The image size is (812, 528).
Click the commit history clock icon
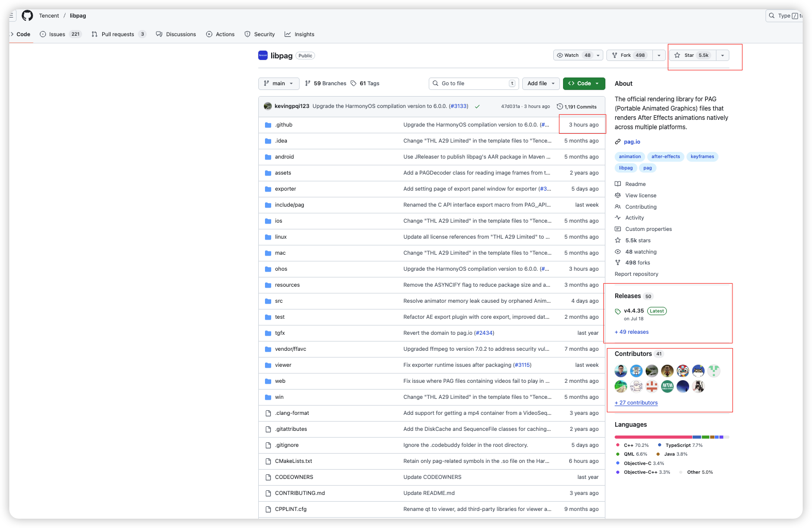560,106
